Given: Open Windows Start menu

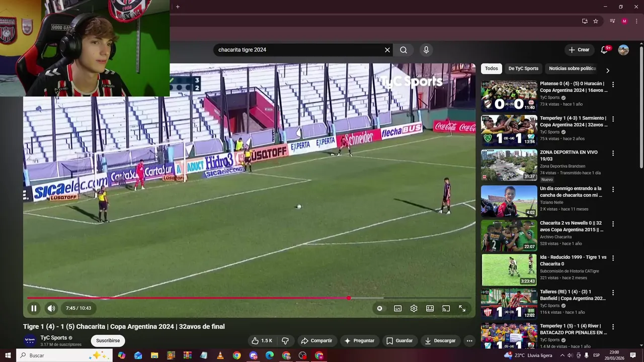Looking at the screenshot, I should [8, 355].
